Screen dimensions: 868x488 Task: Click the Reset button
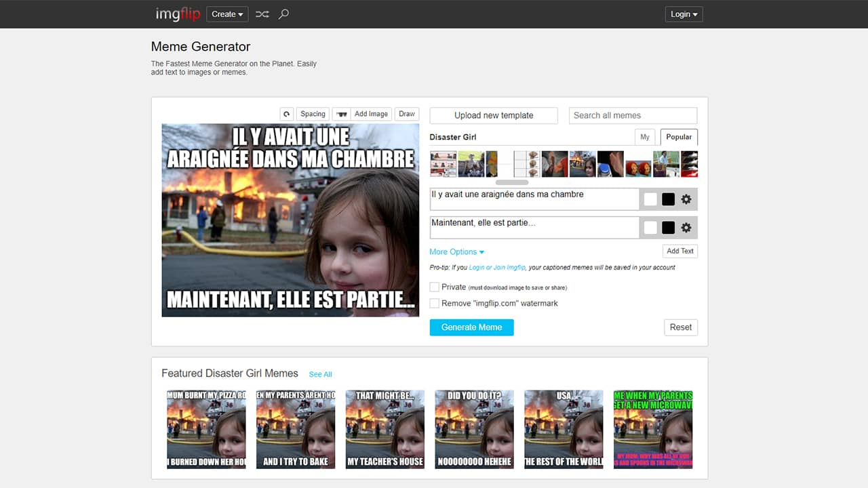pyautogui.click(x=681, y=327)
